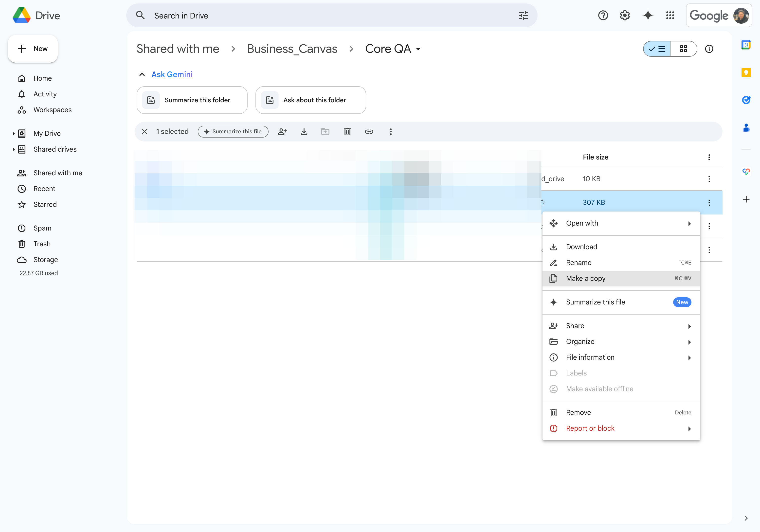Choose Remove from context menu

(x=621, y=413)
